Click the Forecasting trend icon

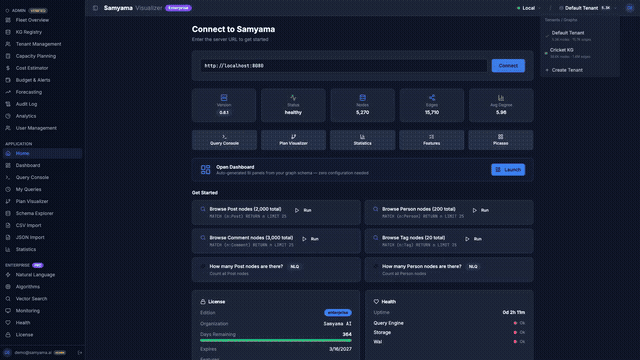(8, 92)
